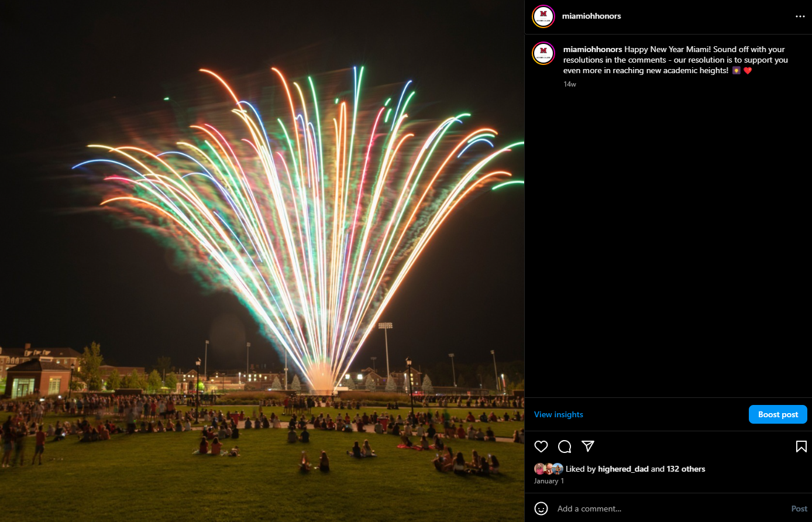This screenshot has width=812, height=522.
Task: Click liker avatars next to Liked by
Action: coord(549,469)
